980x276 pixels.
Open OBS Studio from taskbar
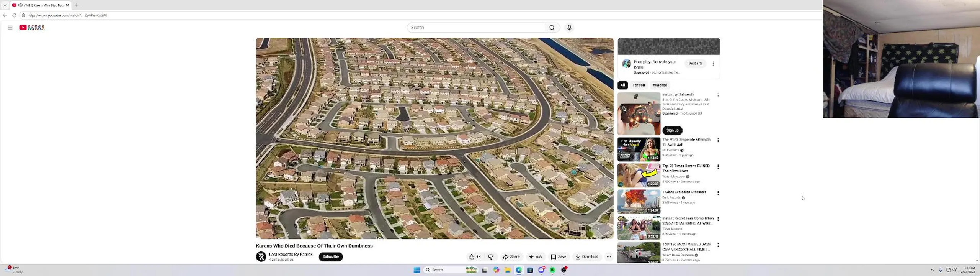[564, 270]
